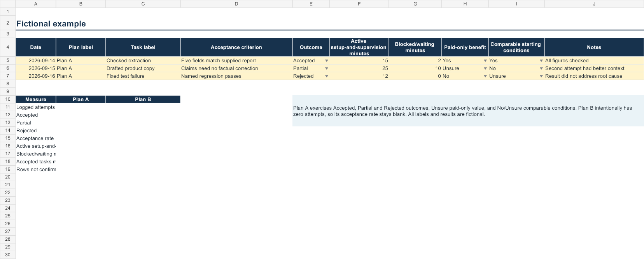Image resolution: width=644 pixels, height=259 pixels.
Task: Select the Rows not confirm measure cell
Action: tap(36, 170)
